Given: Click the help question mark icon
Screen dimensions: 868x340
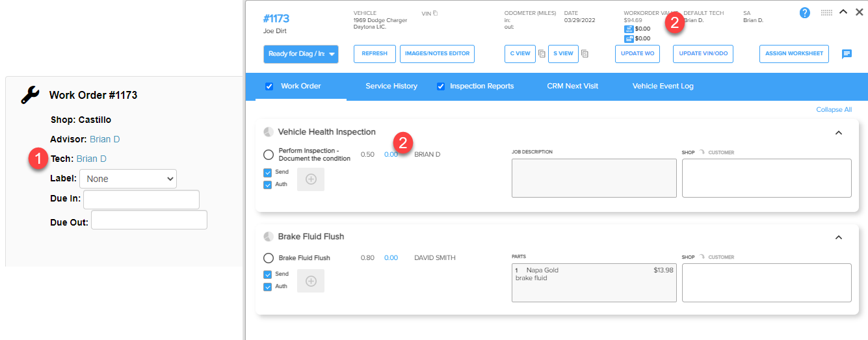Looking at the screenshot, I should pos(805,12).
